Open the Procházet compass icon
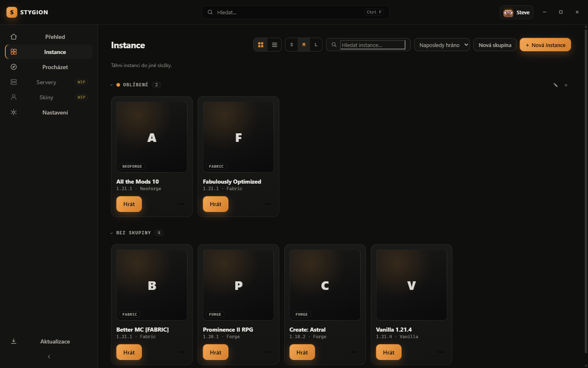Screen dimensions: 588x368 click(x=13, y=67)
